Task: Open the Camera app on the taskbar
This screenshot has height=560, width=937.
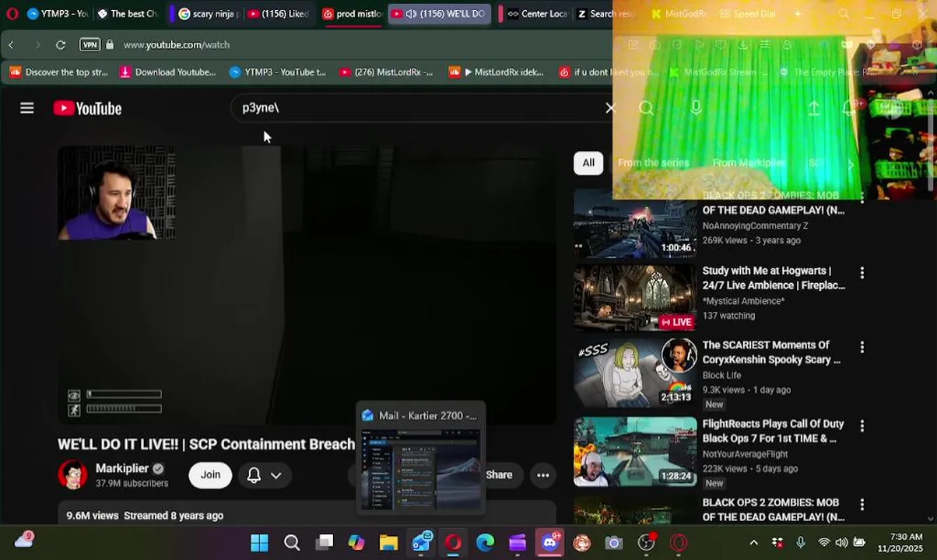Action: [x=614, y=543]
